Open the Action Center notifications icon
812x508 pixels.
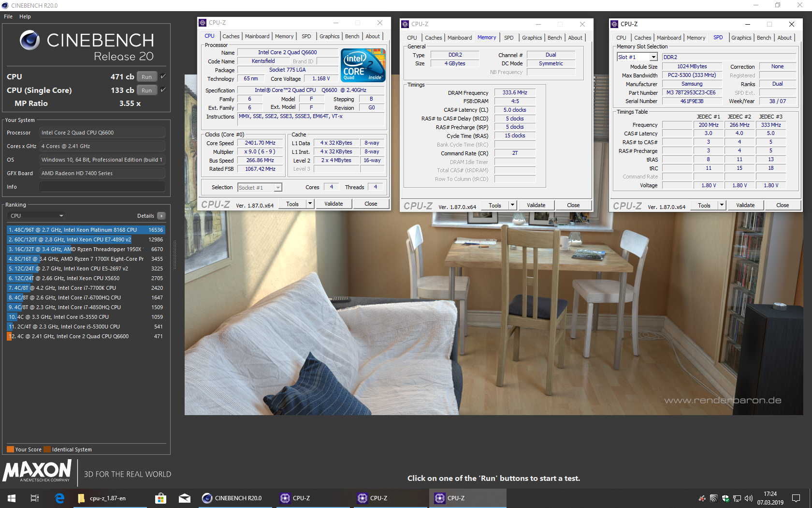coord(796,498)
